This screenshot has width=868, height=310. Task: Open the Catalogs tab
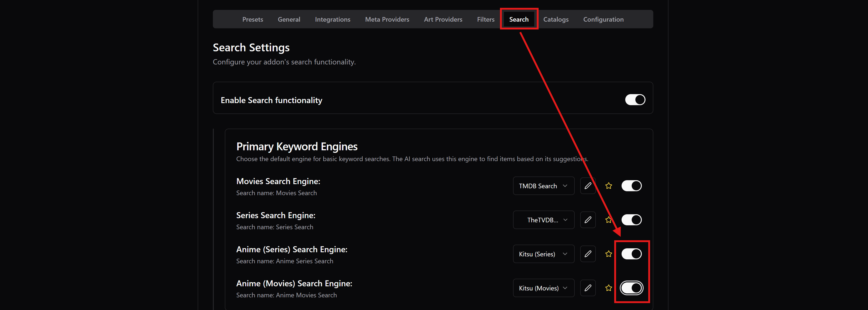pyautogui.click(x=556, y=20)
